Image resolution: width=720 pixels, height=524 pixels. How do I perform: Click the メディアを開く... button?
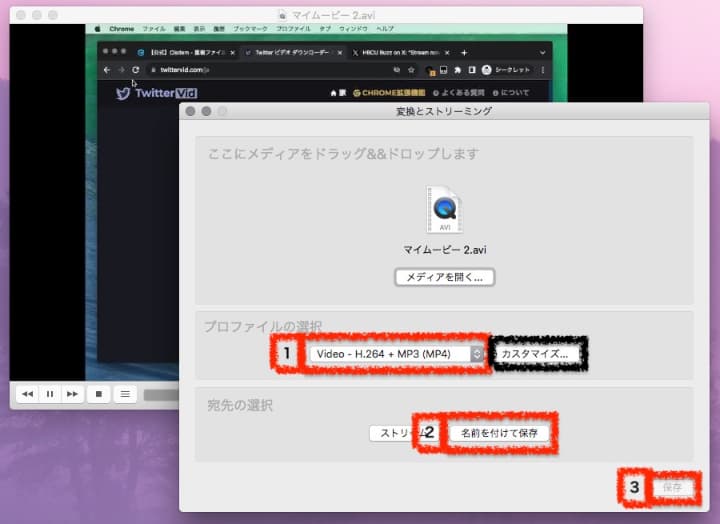click(444, 277)
